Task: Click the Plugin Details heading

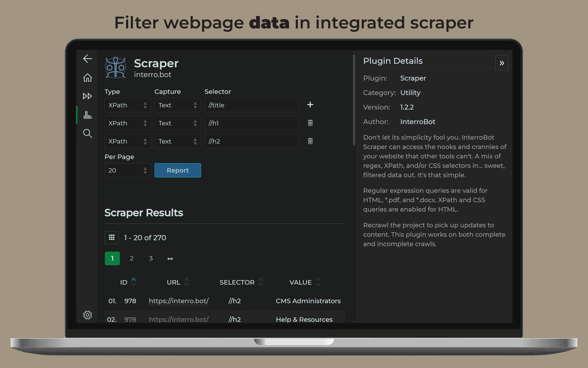Action: pos(393,61)
